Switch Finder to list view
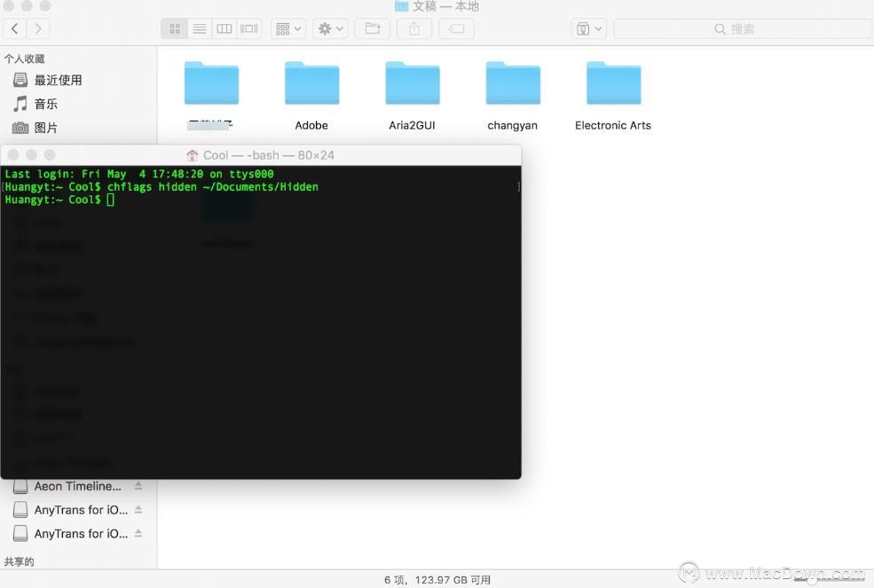This screenshot has height=588, width=874. (200, 28)
